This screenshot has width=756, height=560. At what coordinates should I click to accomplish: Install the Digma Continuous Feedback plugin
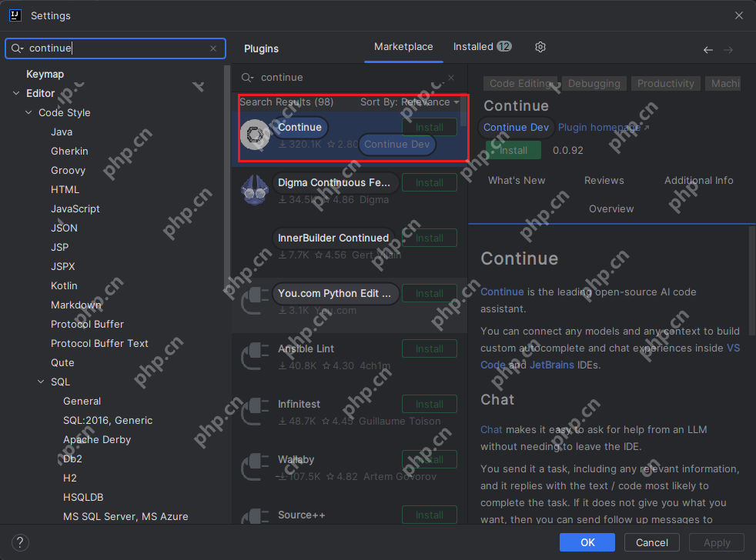pyautogui.click(x=429, y=182)
